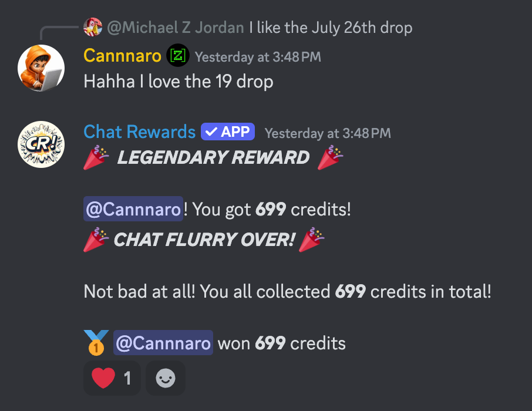The height and width of the screenshot is (411, 532).
Task: Click party popper left of CHAT FLURRY OVER
Action: pos(96,240)
